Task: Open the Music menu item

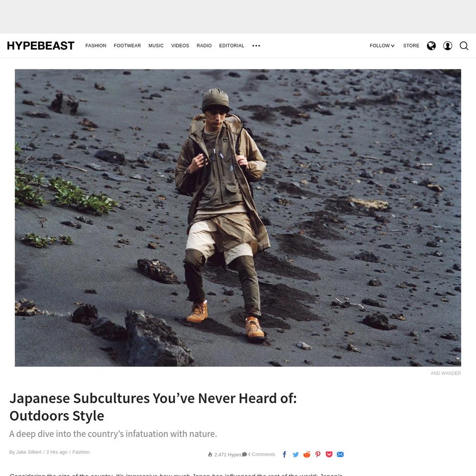Action: (x=156, y=46)
